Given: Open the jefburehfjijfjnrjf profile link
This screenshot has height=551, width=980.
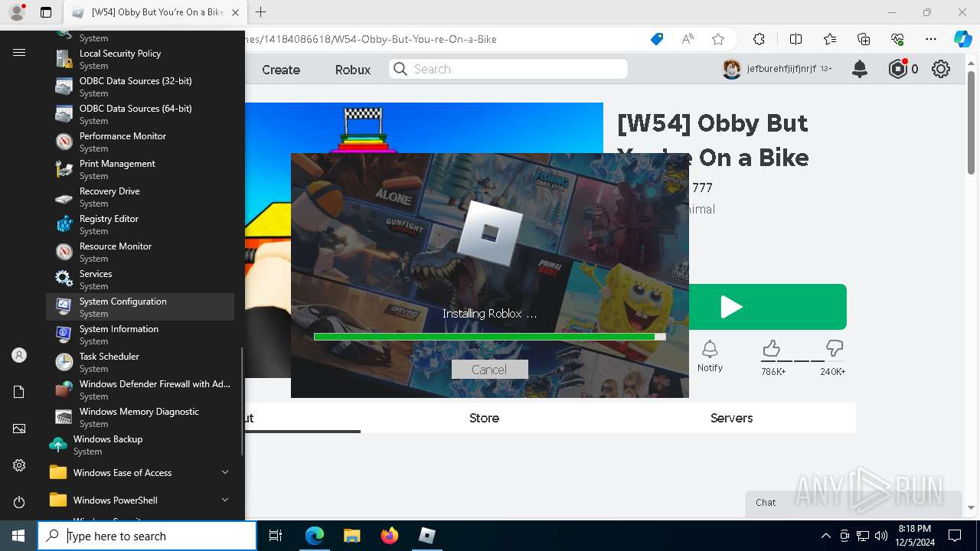Looking at the screenshot, I should (x=777, y=69).
